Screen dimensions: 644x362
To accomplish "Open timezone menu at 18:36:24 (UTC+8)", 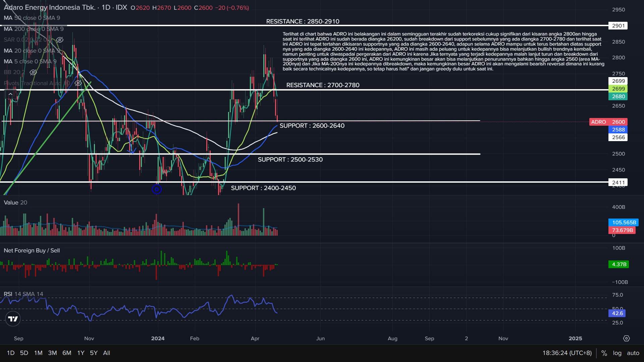I will point(567,353).
